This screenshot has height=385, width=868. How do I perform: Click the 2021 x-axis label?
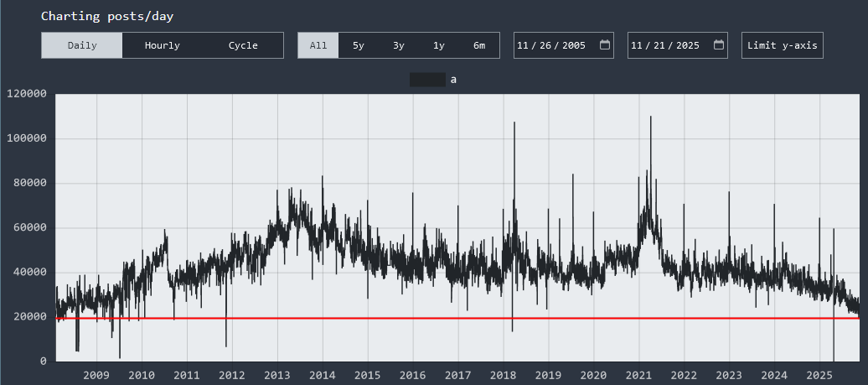click(638, 375)
